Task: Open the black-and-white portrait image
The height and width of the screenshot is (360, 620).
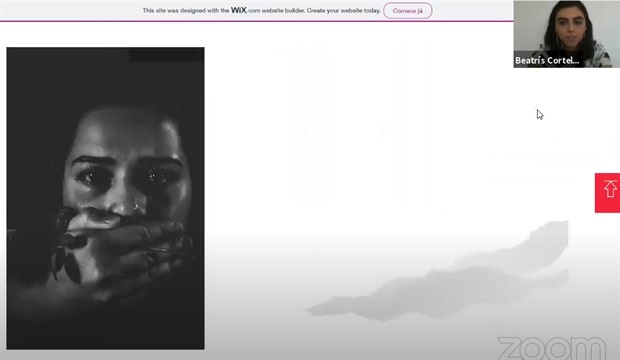Action: click(x=106, y=198)
